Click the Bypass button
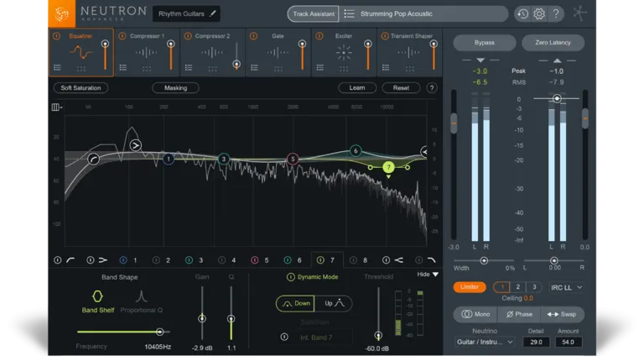Viewport: 644px width, 361px height. pos(484,43)
